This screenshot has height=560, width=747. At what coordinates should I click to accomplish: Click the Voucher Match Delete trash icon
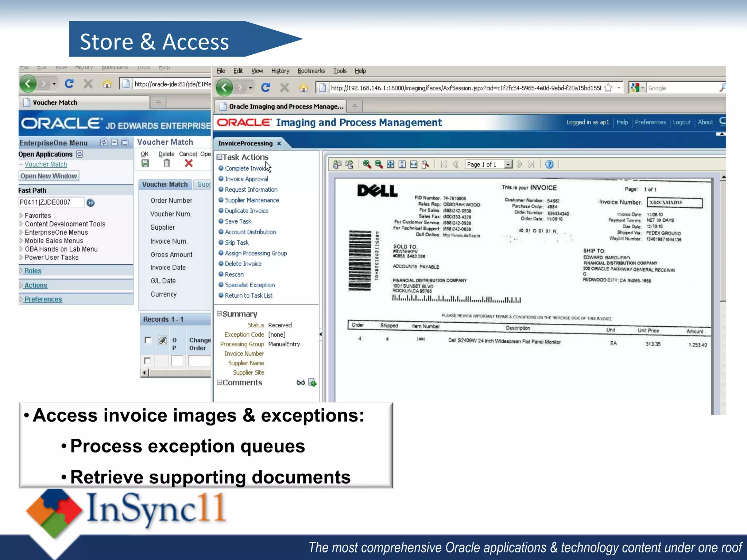point(167,163)
